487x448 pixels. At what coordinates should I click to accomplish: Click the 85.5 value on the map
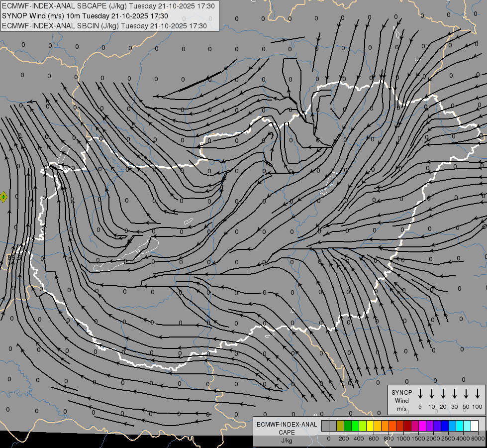(14, 258)
